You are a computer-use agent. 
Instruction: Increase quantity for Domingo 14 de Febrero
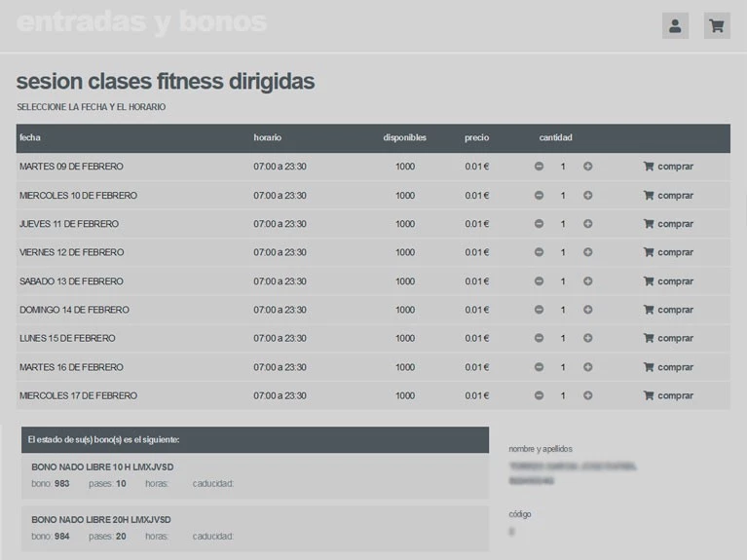(x=588, y=310)
